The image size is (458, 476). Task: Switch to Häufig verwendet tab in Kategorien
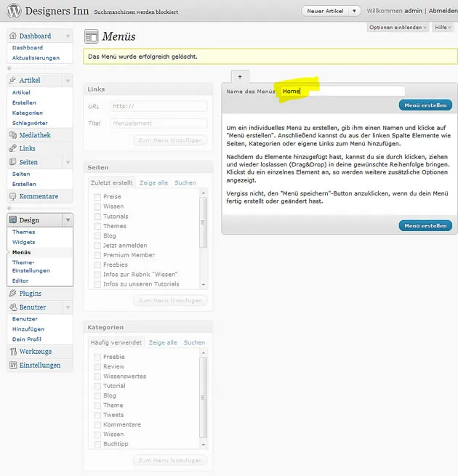pos(116,342)
